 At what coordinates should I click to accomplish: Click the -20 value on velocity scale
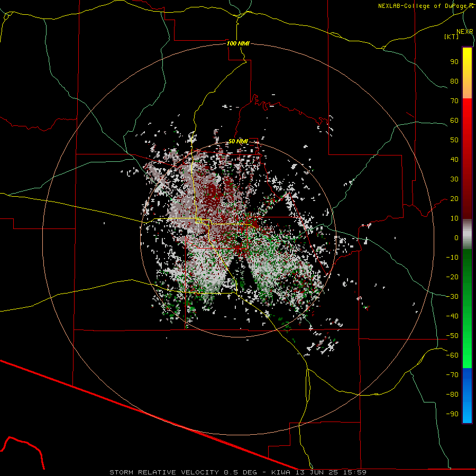(452, 277)
